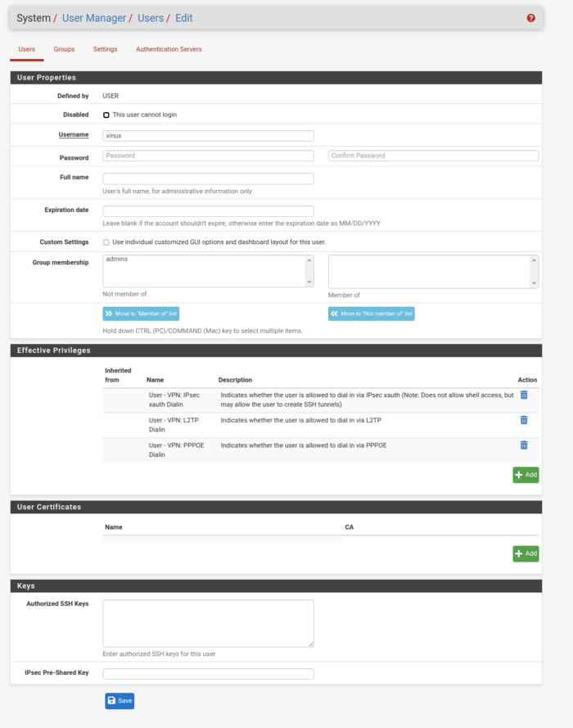Open the Settings tab
The height and width of the screenshot is (728, 573).
106,49
